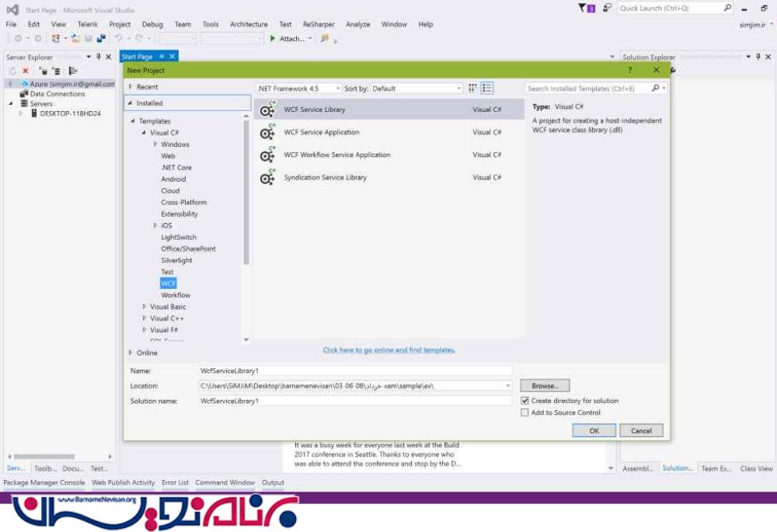Screen dimensions: 777x532
Task: Click the Browse button for location
Action: point(545,386)
